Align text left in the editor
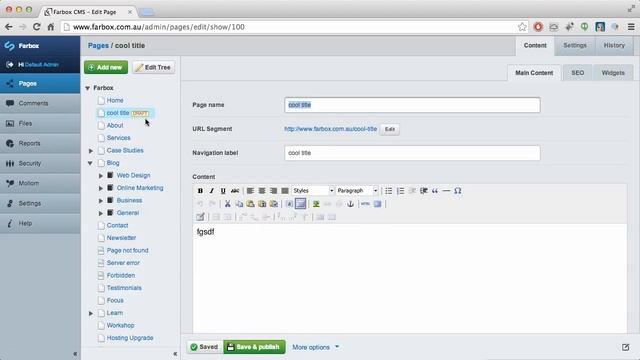 click(250, 191)
